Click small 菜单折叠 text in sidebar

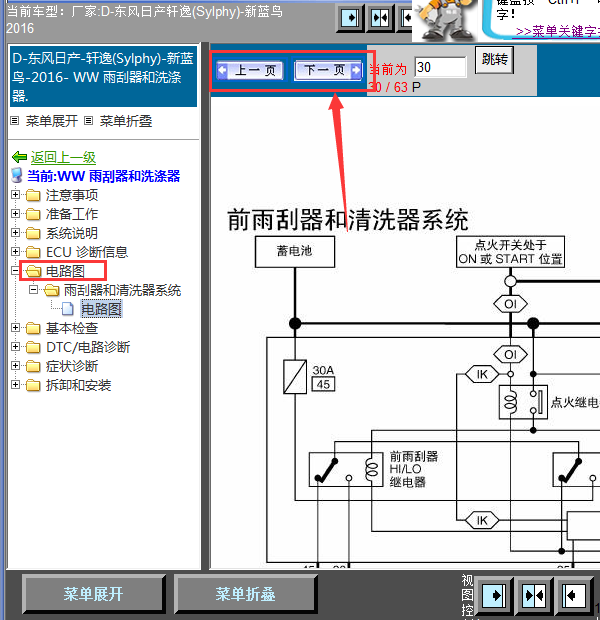point(126,121)
